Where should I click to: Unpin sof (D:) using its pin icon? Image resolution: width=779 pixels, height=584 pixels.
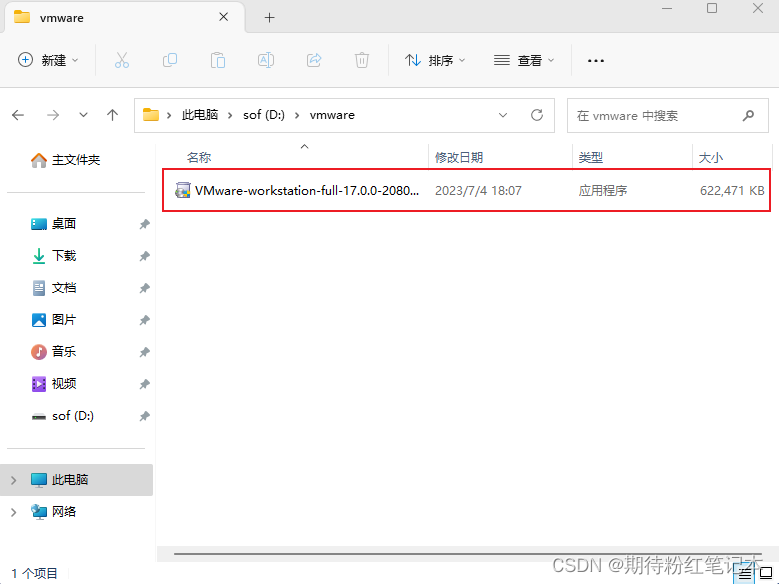click(145, 417)
